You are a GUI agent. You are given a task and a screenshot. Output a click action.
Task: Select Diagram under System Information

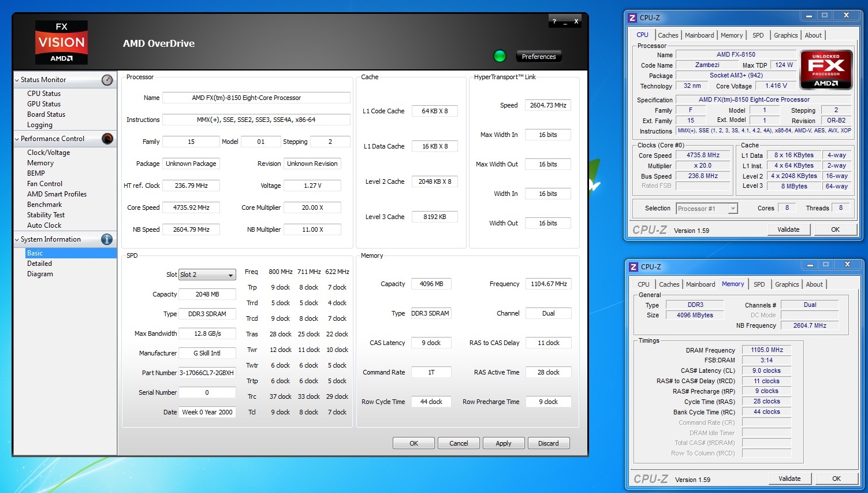(x=40, y=274)
